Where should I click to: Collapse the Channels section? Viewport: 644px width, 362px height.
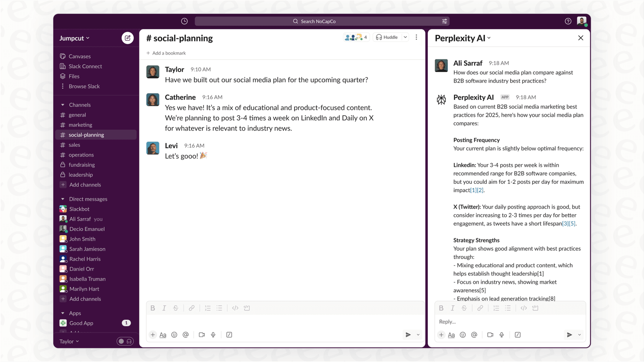coord(63,105)
